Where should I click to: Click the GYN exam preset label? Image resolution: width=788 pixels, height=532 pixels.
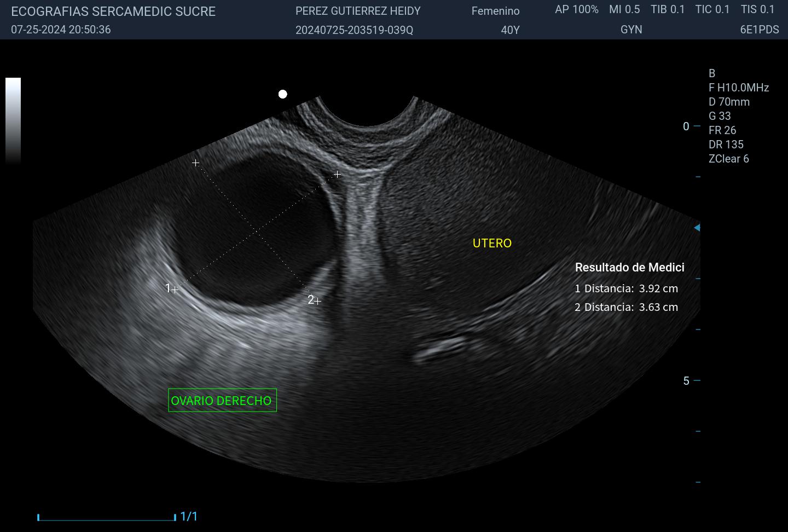point(631,30)
